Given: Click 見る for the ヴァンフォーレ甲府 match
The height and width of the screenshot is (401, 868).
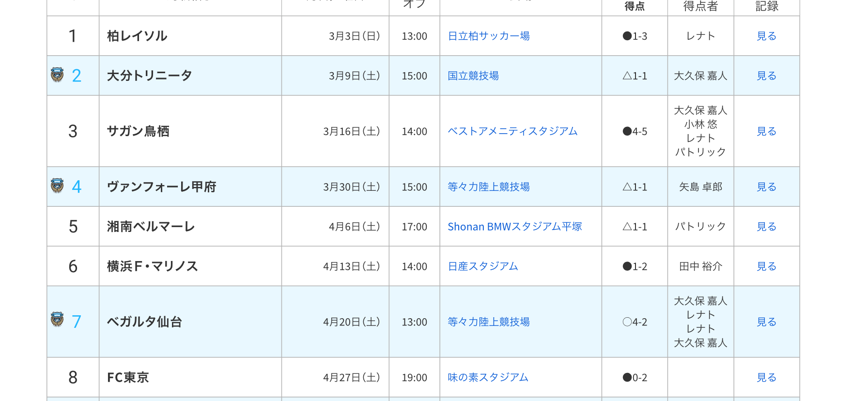Looking at the screenshot, I should coord(766,187).
